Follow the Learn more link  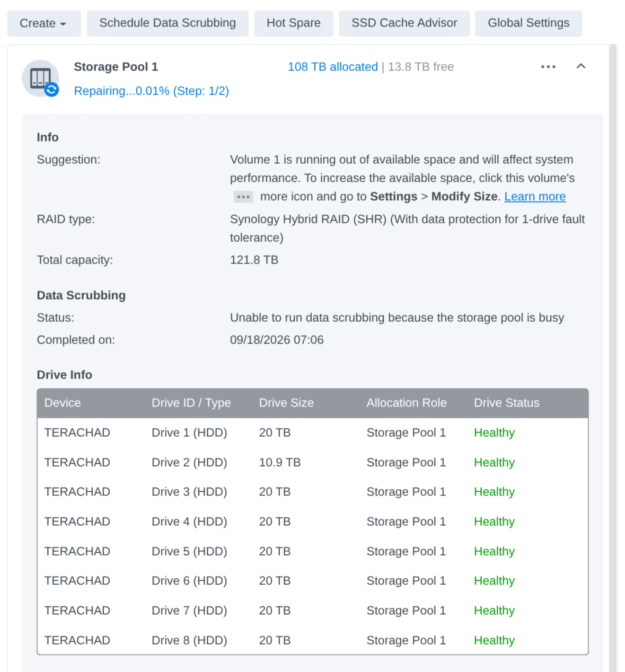tap(535, 196)
